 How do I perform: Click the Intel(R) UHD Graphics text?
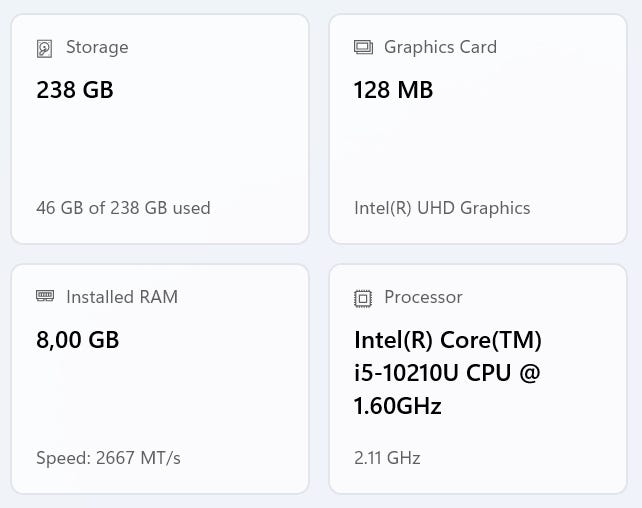pyautogui.click(x=442, y=208)
